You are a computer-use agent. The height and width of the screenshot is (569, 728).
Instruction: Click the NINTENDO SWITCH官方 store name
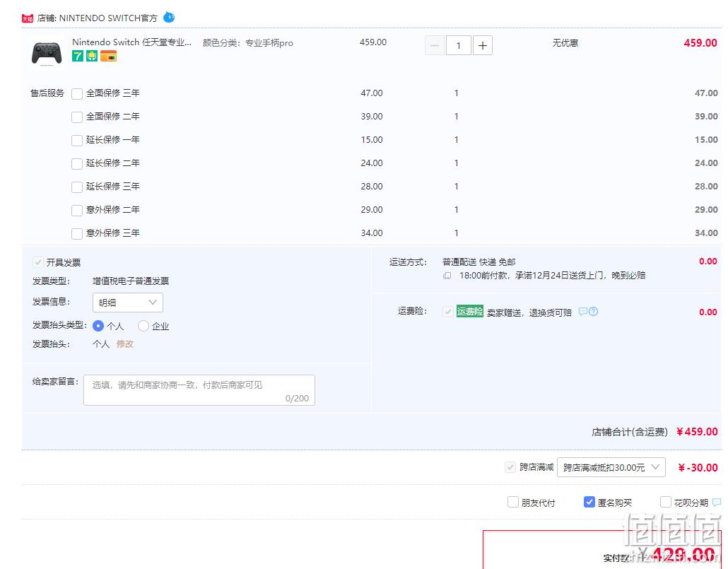pos(108,18)
